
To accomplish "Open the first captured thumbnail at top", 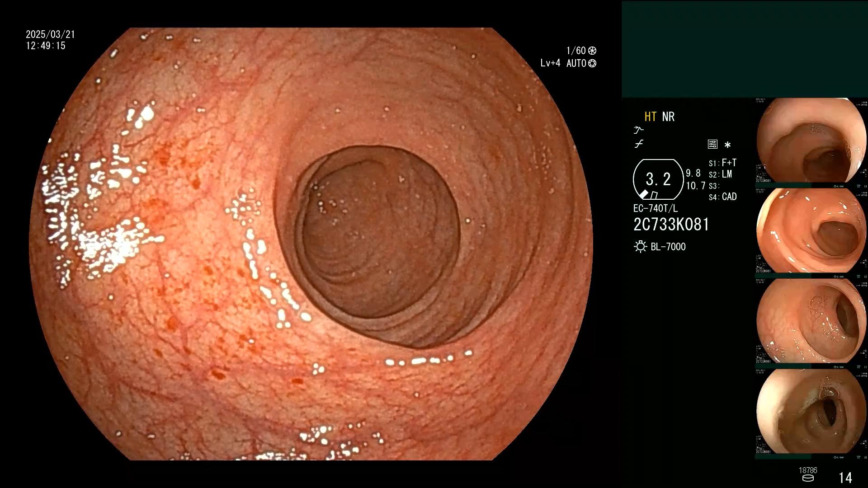I will [811, 141].
